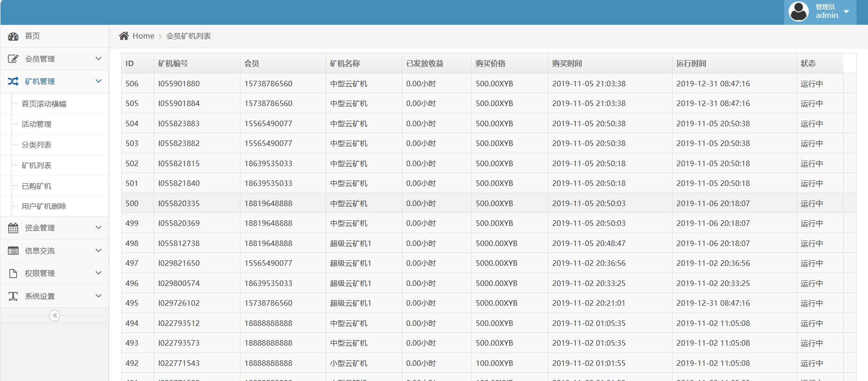Click the Home icon in breadcrumb
The width and height of the screenshot is (868, 381).
[124, 36]
